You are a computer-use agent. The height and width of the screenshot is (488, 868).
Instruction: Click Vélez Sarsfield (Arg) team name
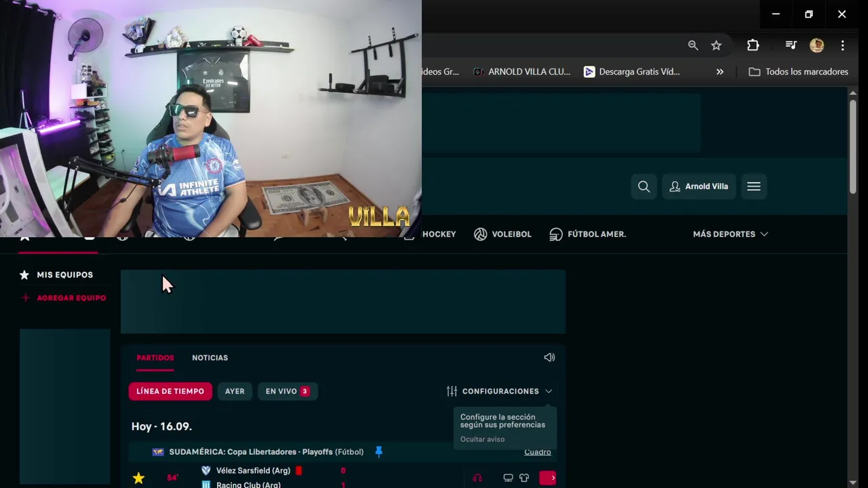pos(253,470)
